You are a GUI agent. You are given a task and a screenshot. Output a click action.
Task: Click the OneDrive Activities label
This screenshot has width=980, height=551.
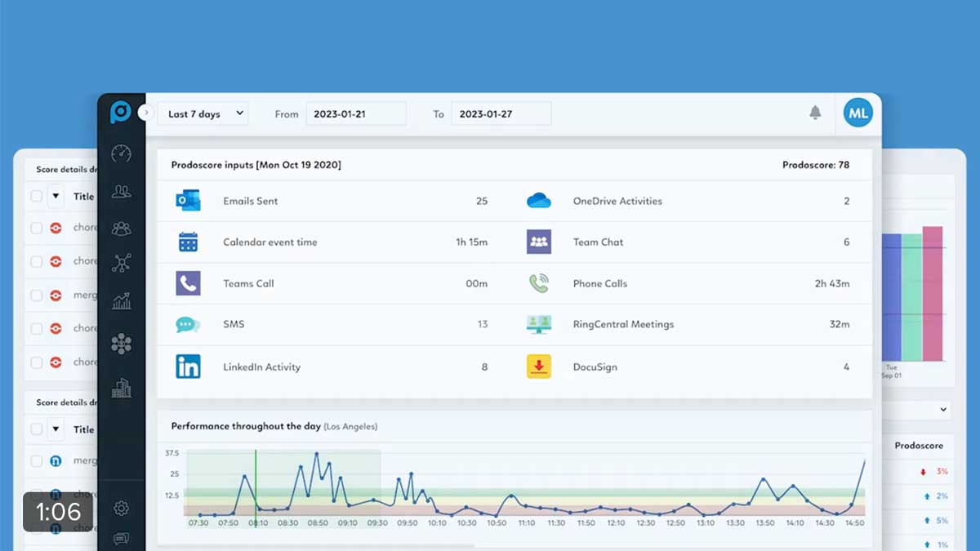pyautogui.click(x=617, y=201)
